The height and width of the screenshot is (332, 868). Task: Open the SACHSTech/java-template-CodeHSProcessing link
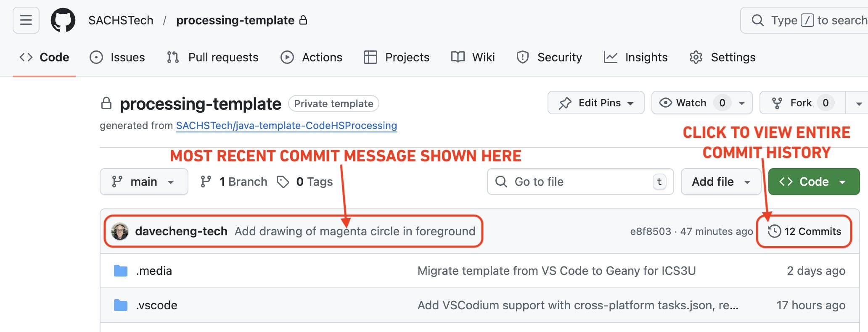(286, 126)
